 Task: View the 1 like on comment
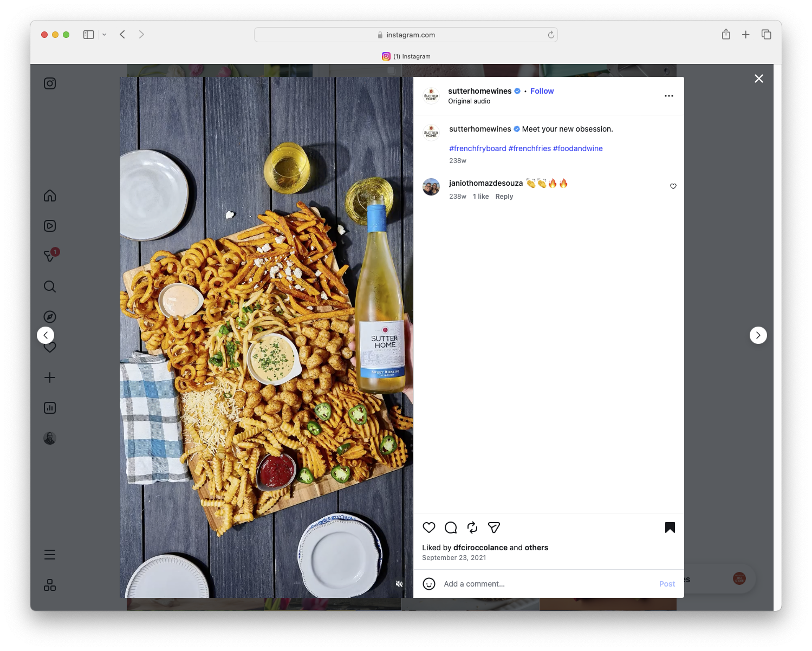coord(481,197)
